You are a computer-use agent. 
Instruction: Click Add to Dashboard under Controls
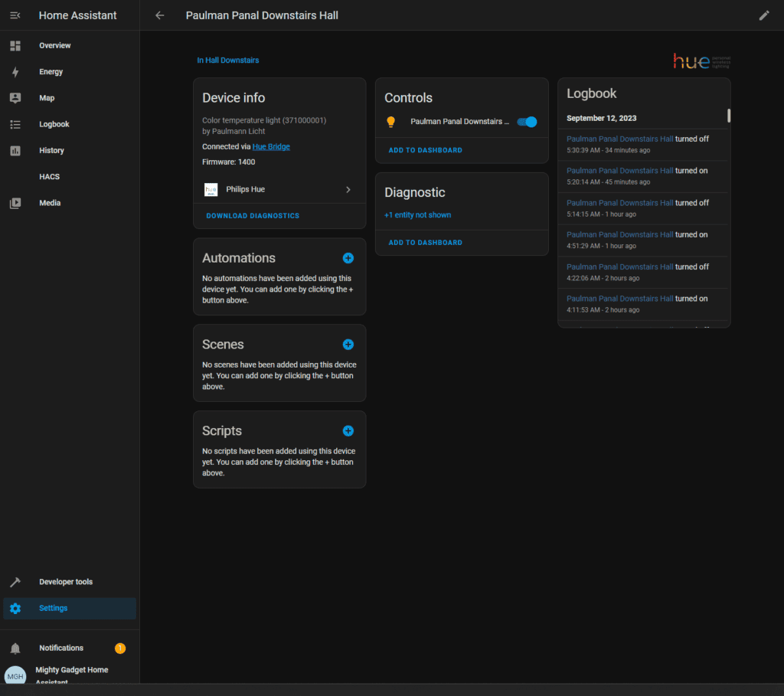coord(425,150)
